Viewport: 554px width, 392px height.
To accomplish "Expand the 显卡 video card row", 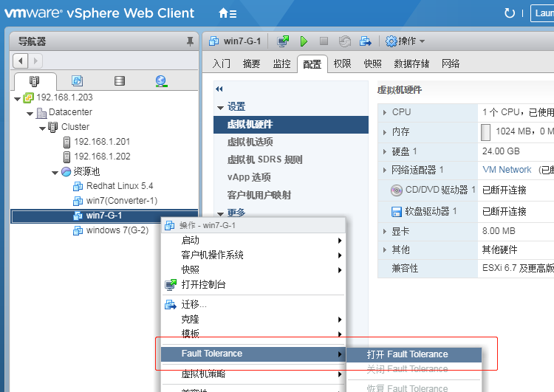I will click(384, 232).
